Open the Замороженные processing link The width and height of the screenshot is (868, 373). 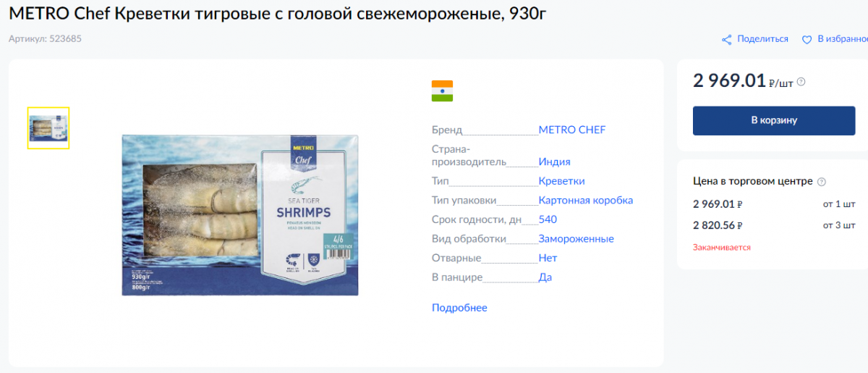tap(576, 239)
